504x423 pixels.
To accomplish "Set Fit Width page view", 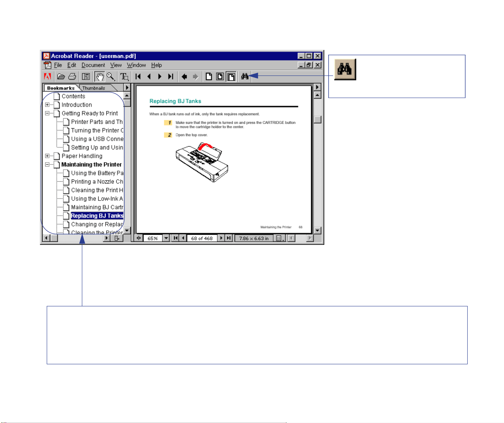I will point(231,76).
